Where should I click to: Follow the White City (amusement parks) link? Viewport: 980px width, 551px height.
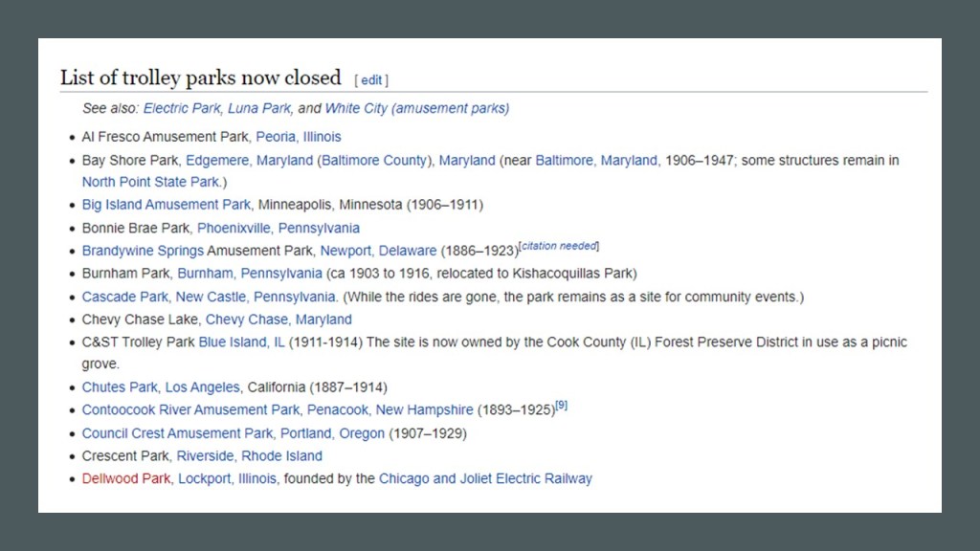[x=416, y=108]
